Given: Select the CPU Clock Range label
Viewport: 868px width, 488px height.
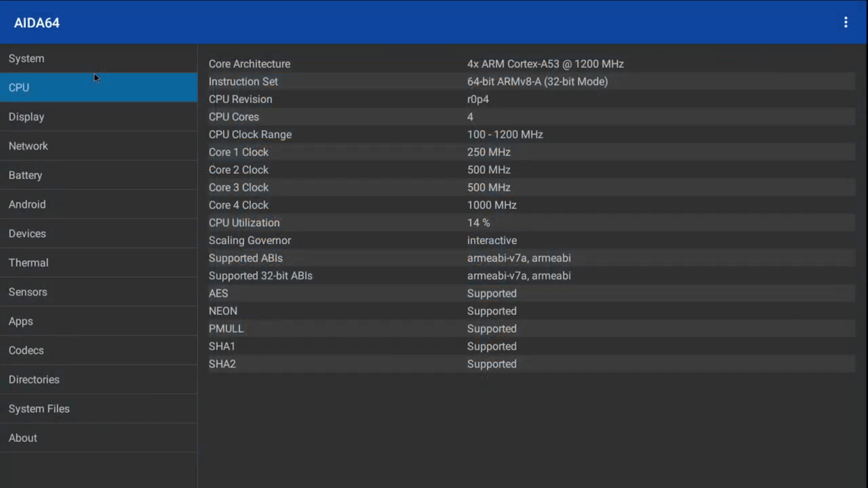Looking at the screenshot, I should [x=250, y=134].
